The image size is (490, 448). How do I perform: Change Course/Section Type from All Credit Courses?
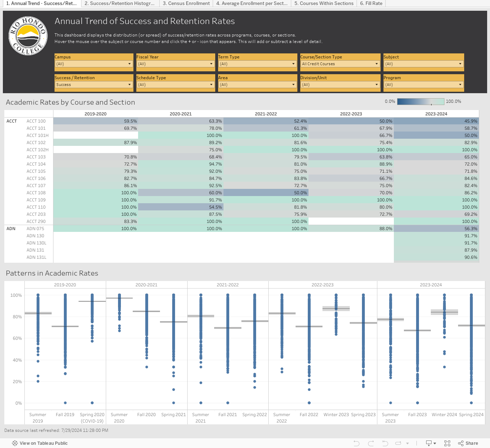(x=340, y=64)
